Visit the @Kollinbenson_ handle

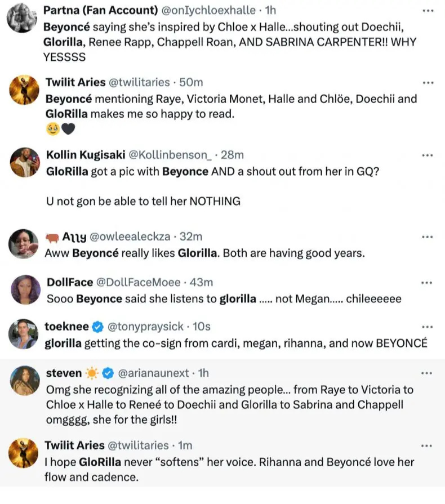170,155
